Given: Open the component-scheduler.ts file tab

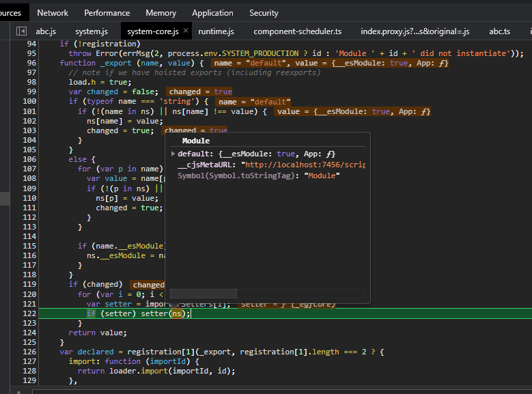Looking at the screenshot, I should (297, 31).
